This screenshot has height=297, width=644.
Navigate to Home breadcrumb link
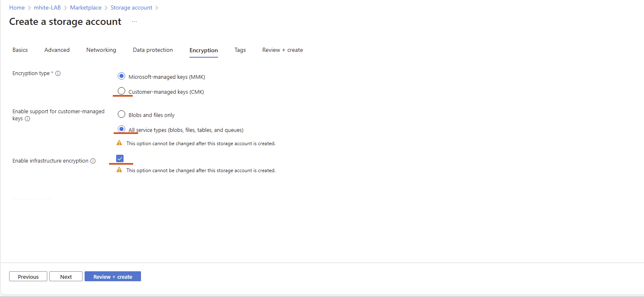tap(17, 7)
